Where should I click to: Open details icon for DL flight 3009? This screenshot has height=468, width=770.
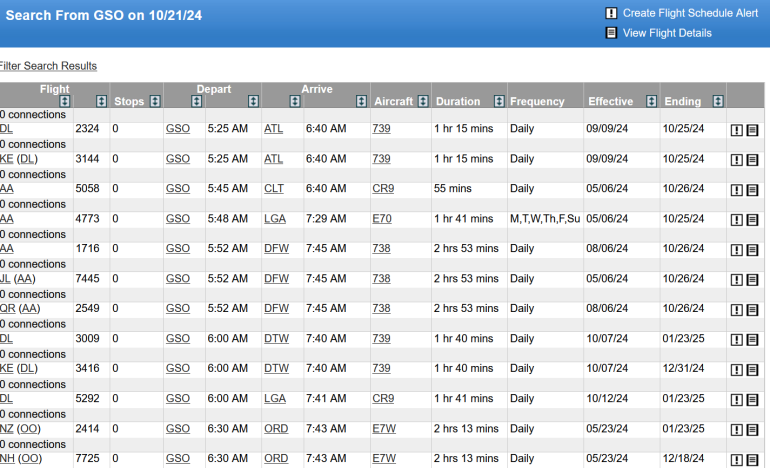(752, 340)
